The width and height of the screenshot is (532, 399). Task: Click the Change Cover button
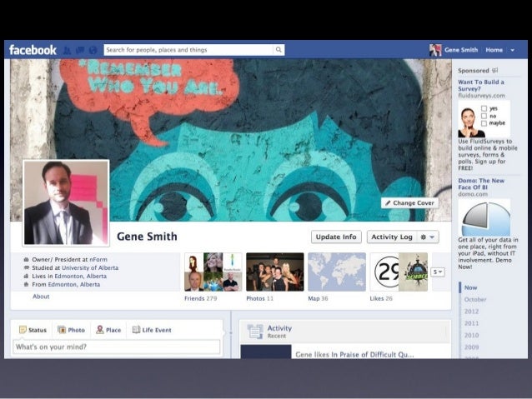point(410,202)
